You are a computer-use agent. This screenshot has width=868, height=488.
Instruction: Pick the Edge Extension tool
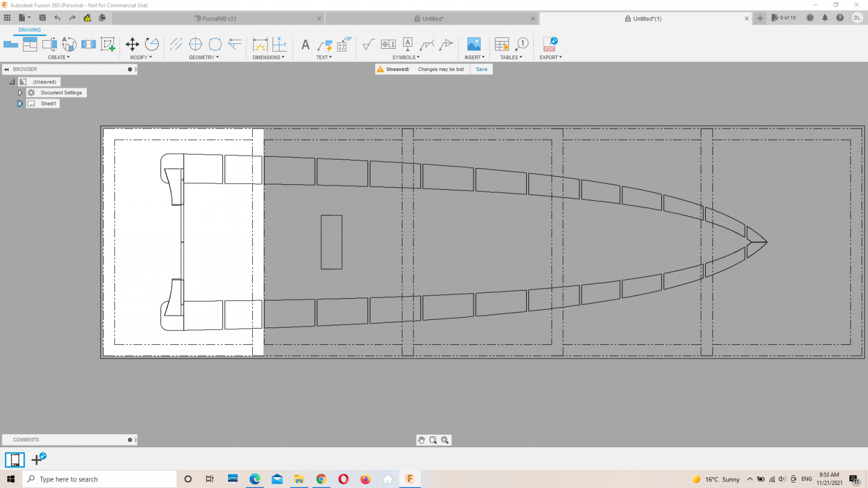235,44
